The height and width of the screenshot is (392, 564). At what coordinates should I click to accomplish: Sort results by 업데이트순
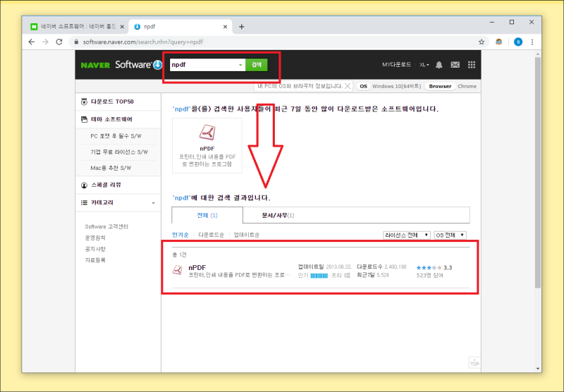coord(246,235)
